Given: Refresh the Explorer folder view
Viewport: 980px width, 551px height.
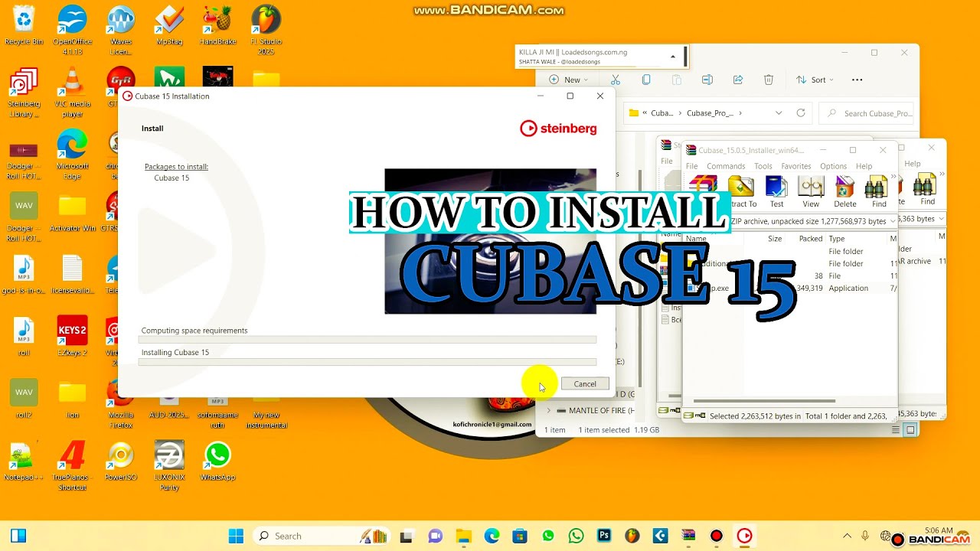Looking at the screenshot, I should pos(801,113).
